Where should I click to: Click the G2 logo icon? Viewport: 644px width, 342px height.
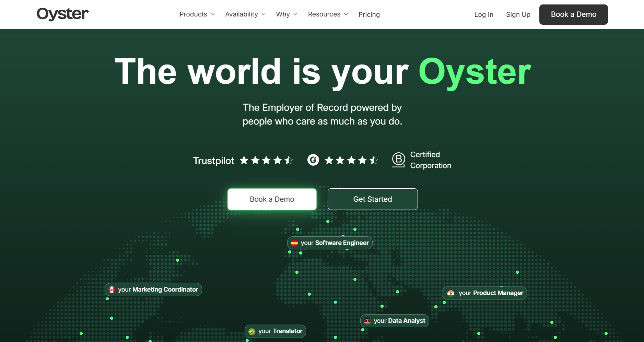(x=313, y=160)
